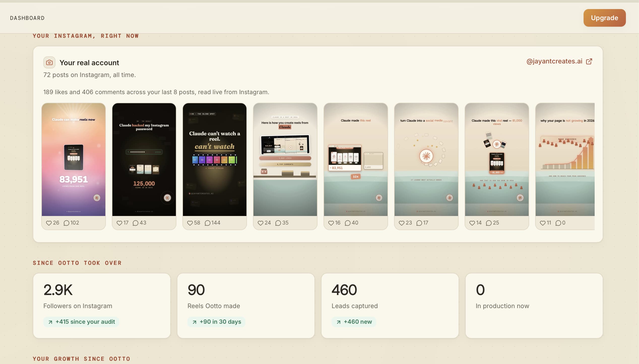Click the arrow icon in '+415 since your audit'
Image resolution: width=639 pixels, height=364 pixels.
pyautogui.click(x=50, y=322)
